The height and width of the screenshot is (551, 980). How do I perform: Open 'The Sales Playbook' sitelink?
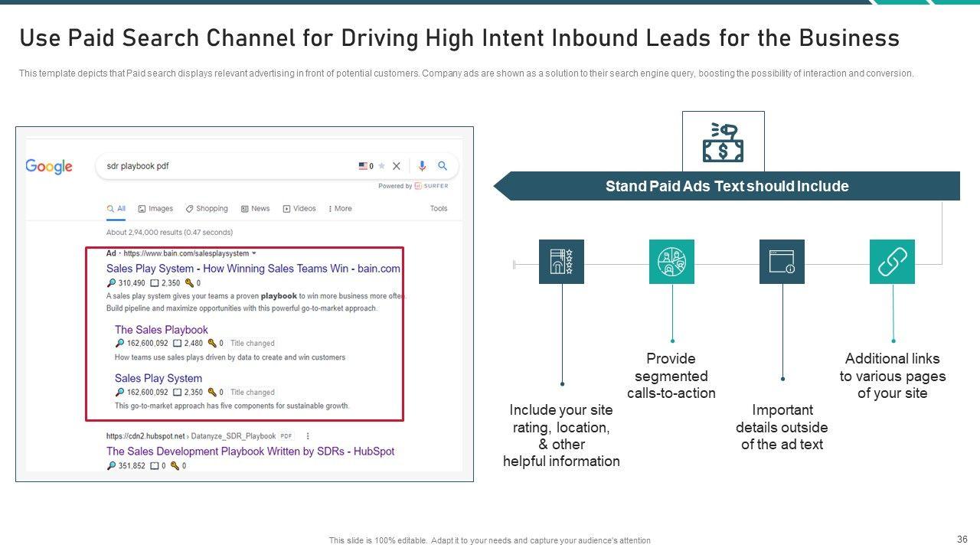[162, 330]
